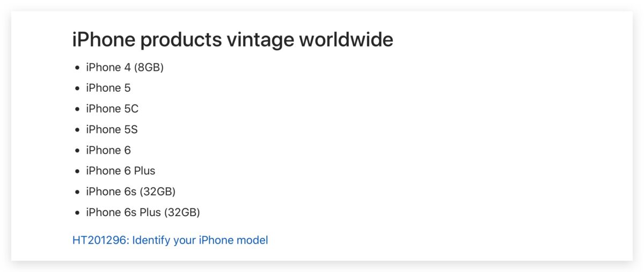
Task: Click the iPhone 6 Plus list item
Action: point(120,171)
